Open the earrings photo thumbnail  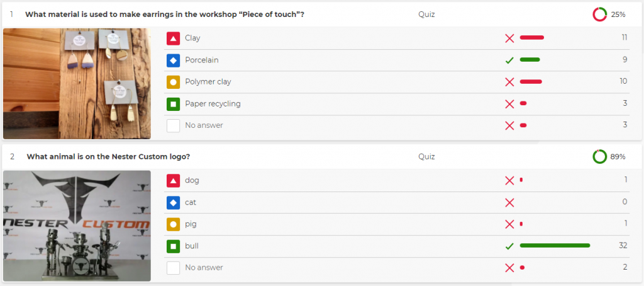coord(77,83)
